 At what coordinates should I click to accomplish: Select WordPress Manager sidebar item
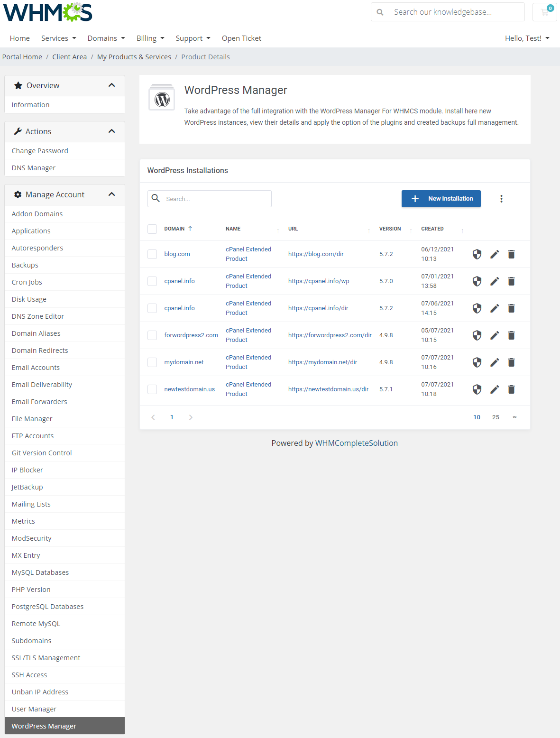pyautogui.click(x=64, y=726)
